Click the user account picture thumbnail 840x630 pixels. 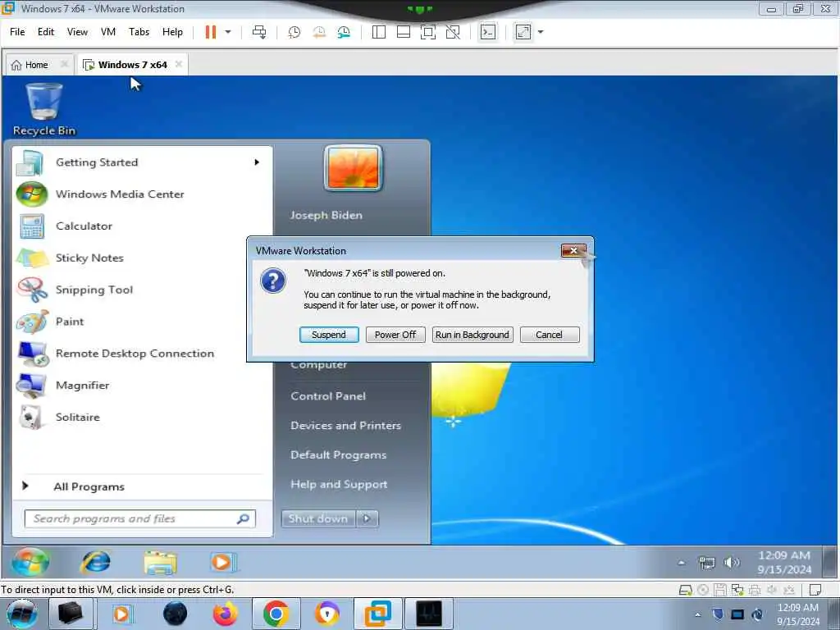click(x=353, y=168)
